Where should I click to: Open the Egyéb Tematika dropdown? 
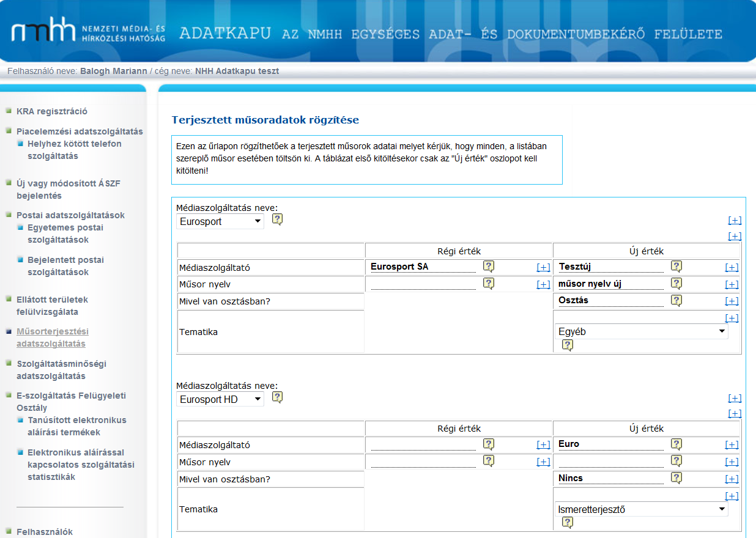coord(642,331)
